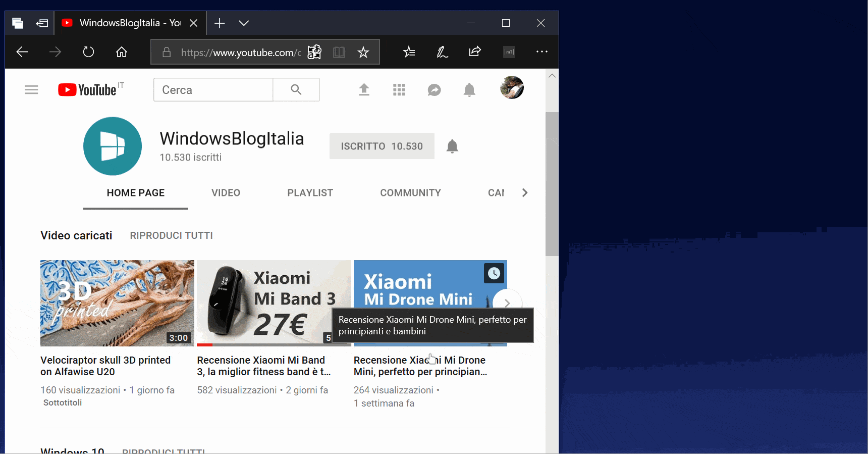Screen dimensions: 868x454
Task: Click the ISCRITTO 10.530 subscribe button
Action: tap(382, 146)
